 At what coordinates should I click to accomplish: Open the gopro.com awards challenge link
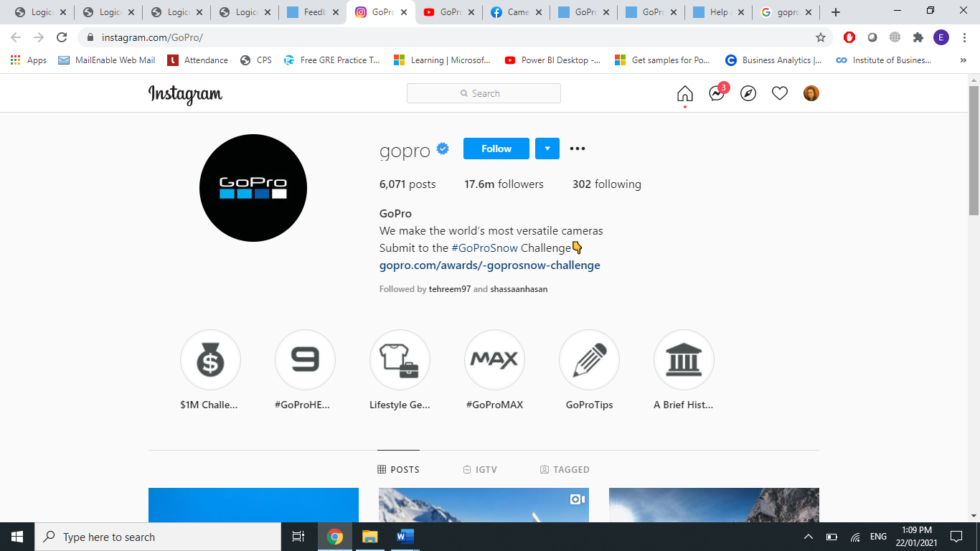[490, 265]
